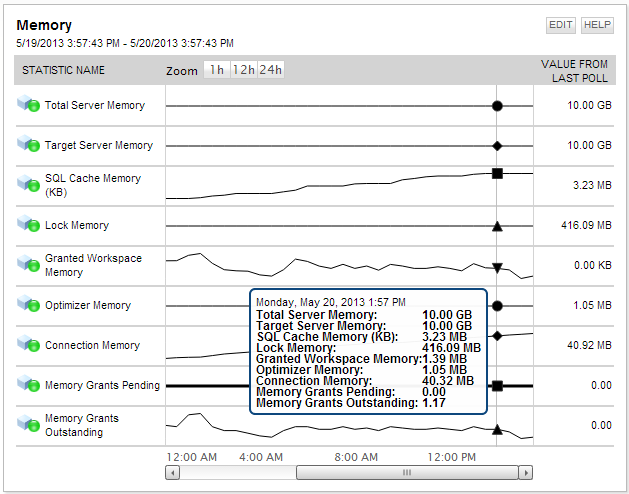Viewport: 629px width, 494px height.
Task: Open the Total Server Memory statistic
Action: [95, 105]
